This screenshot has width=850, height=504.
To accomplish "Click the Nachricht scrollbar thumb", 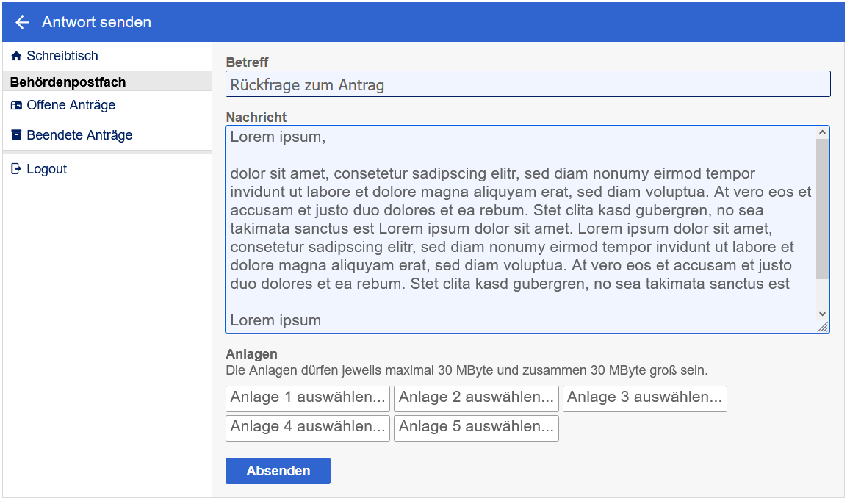I will click(x=822, y=208).
